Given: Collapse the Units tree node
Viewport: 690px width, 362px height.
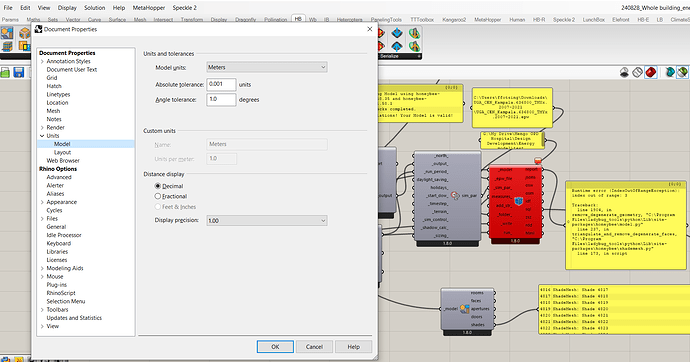Looking at the screenshot, I should click(42, 136).
